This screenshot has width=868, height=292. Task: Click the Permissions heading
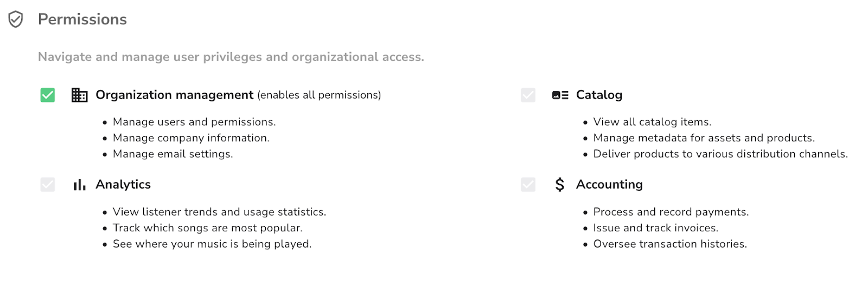pyautogui.click(x=82, y=20)
